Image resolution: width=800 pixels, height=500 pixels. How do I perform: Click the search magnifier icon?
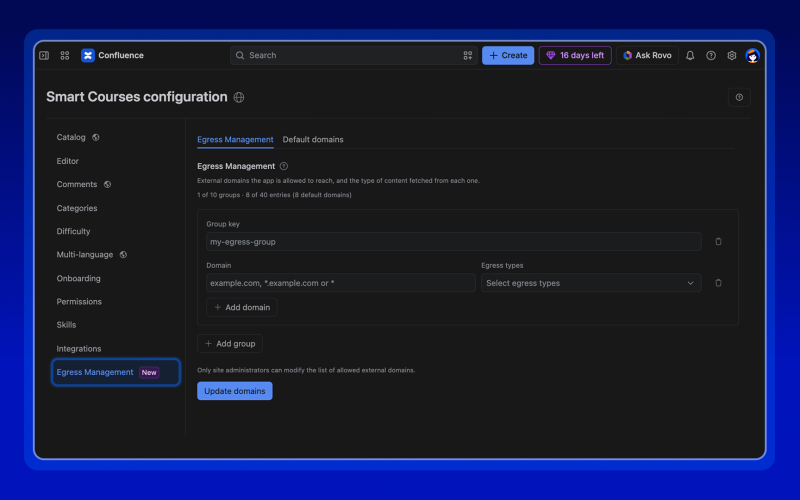[240, 55]
